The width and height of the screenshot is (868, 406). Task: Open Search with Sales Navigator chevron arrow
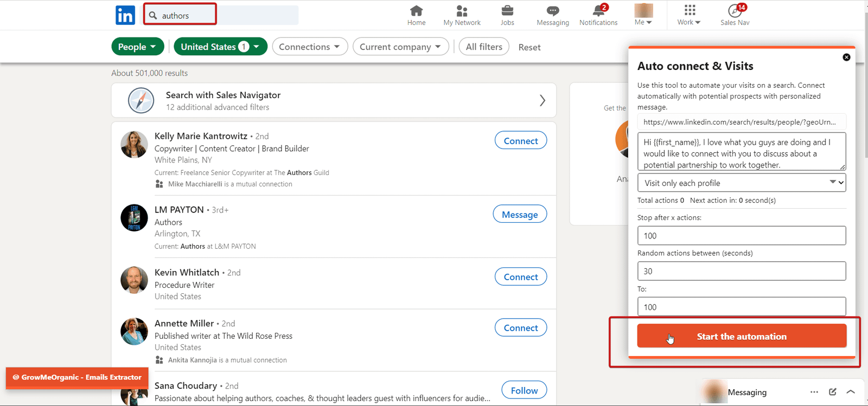(542, 100)
